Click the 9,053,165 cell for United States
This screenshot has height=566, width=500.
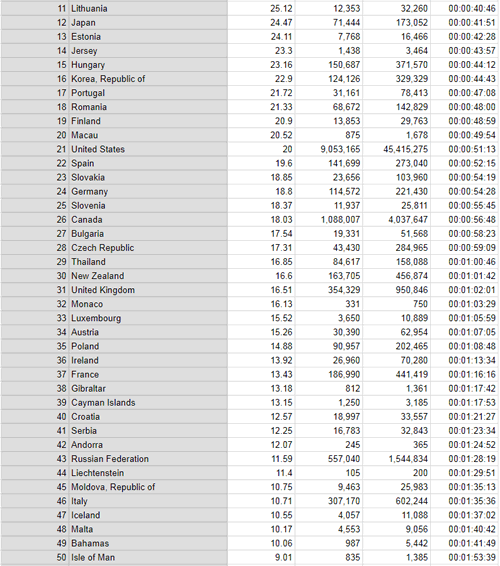(x=329, y=149)
